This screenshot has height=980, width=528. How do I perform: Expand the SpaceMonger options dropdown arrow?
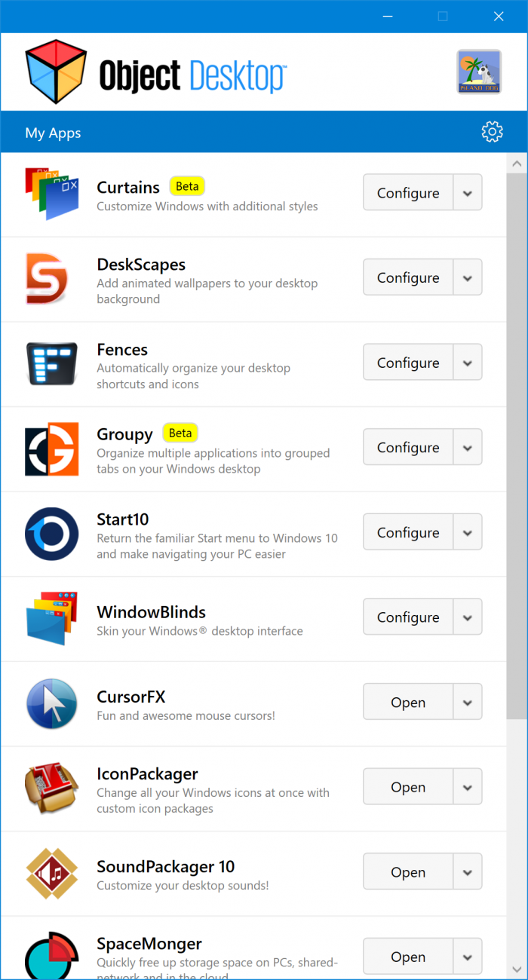468,957
